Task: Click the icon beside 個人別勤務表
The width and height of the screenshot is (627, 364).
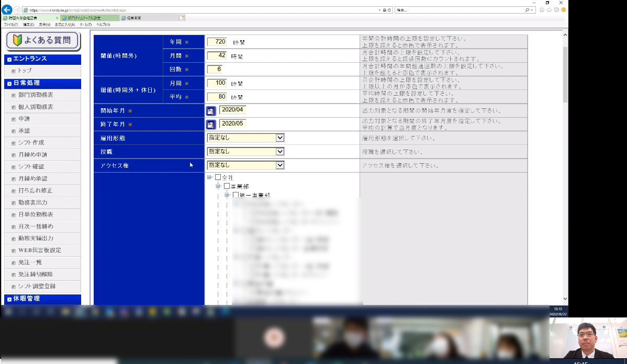Action: [x=14, y=108]
